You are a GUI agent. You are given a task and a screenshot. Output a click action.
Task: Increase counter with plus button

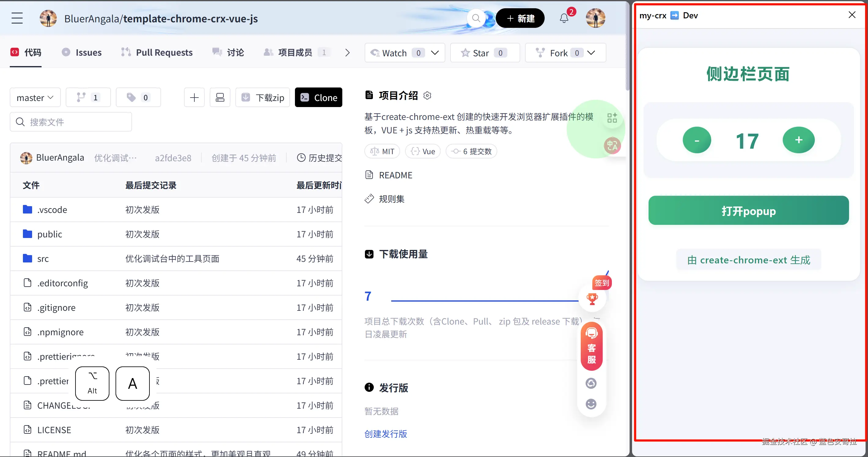tap(798, 140)
